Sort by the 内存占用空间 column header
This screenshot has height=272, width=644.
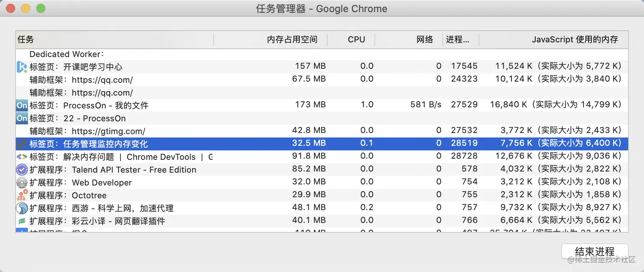coord(292,40)
